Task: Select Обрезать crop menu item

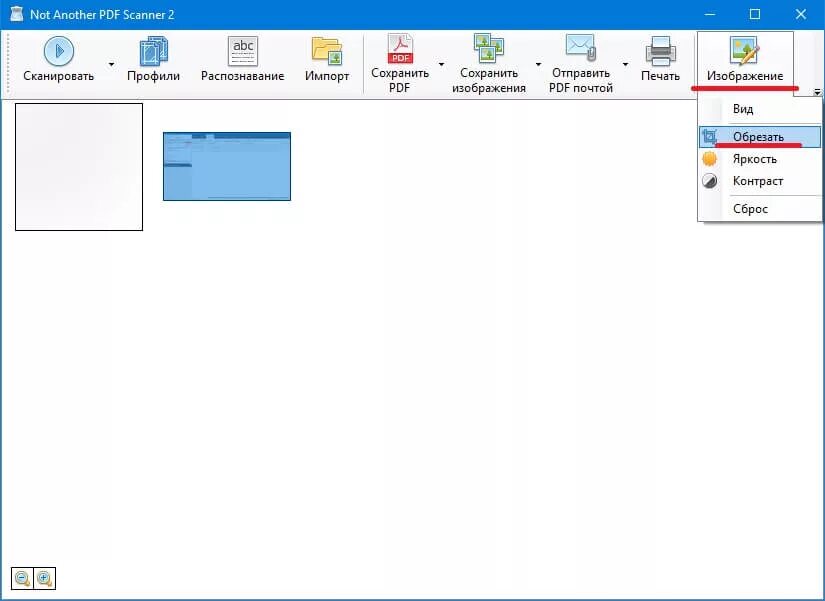Action: point(760,137)
